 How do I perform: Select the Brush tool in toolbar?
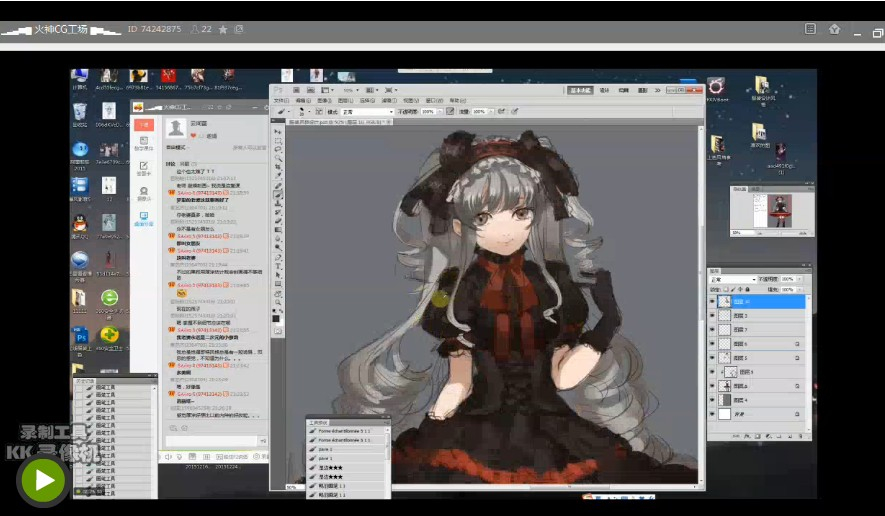pyautogui.click(x=277, y=195)
